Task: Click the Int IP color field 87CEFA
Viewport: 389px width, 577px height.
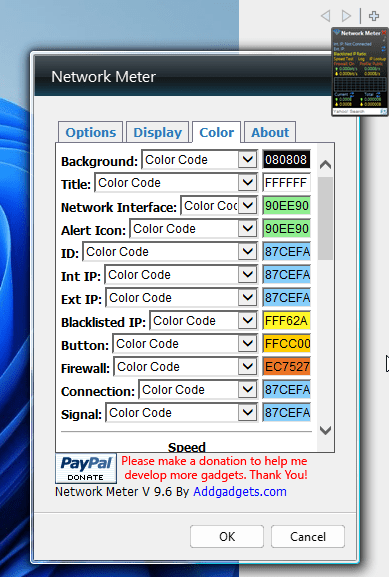Action: 286,275
